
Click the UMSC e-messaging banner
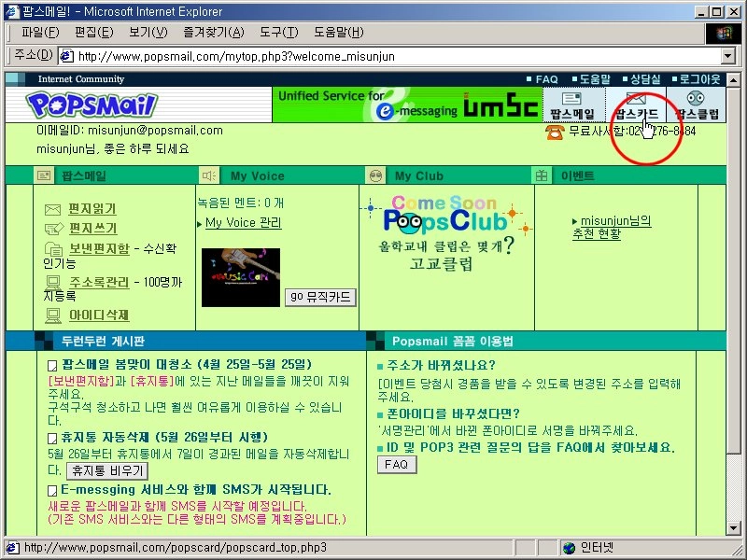pos(408,105)
